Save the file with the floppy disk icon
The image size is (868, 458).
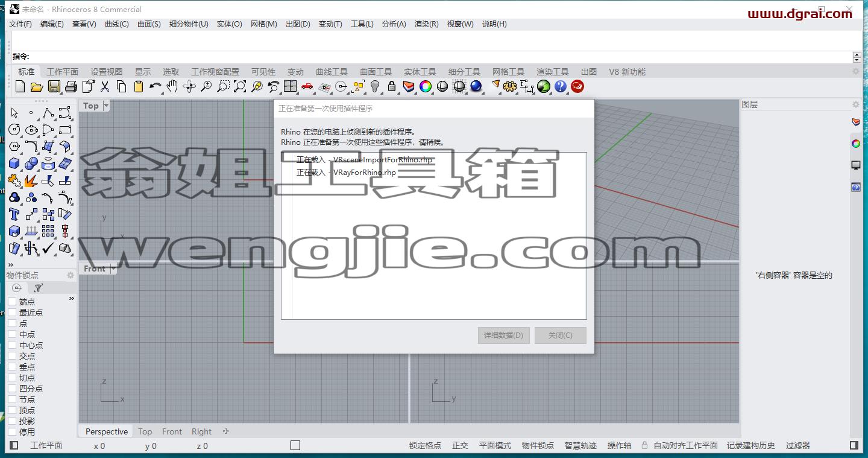(54, 86)
